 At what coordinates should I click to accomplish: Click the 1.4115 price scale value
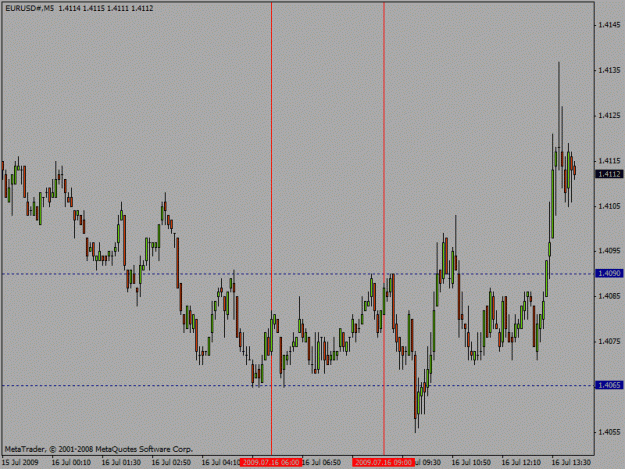point(609,161)
